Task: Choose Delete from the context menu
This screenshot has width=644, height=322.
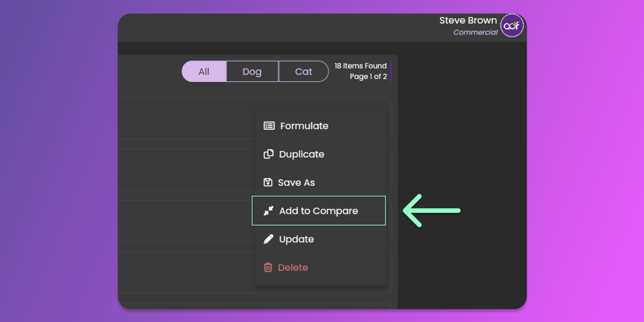Action: 293,268
